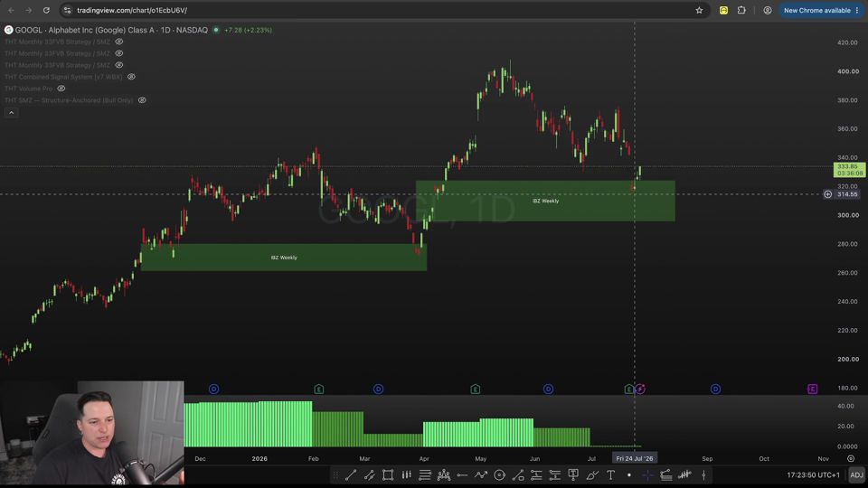Select the head-and-shoulders pattern tool

[443, 474]
